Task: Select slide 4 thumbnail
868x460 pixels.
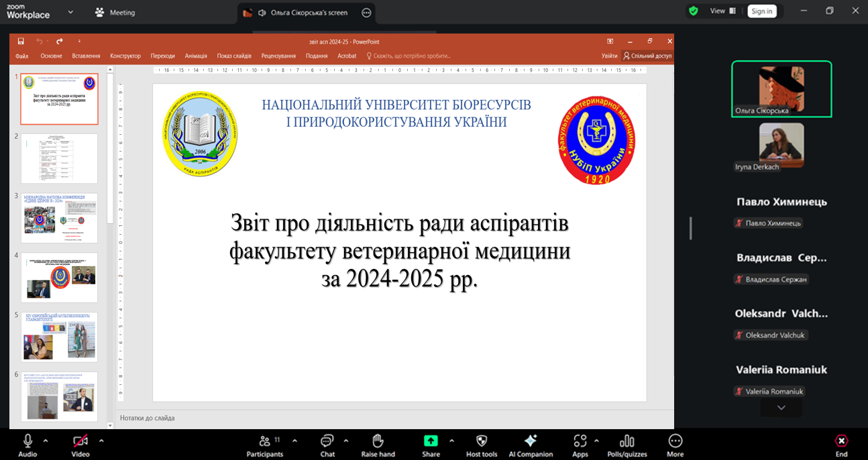Action: [59, 278]
